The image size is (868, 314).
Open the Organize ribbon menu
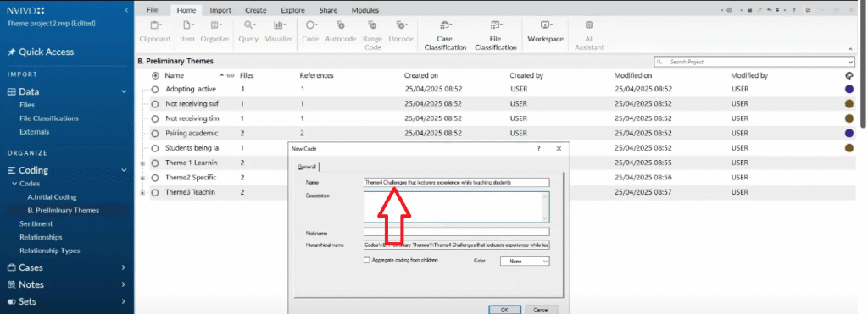[214, 31]
